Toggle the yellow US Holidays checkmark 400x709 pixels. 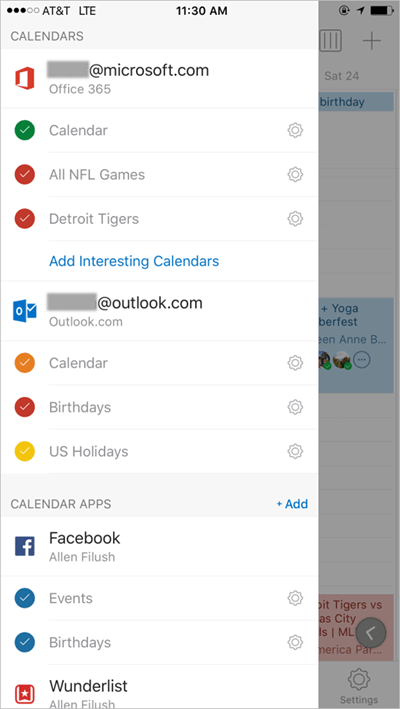point(25,451)
